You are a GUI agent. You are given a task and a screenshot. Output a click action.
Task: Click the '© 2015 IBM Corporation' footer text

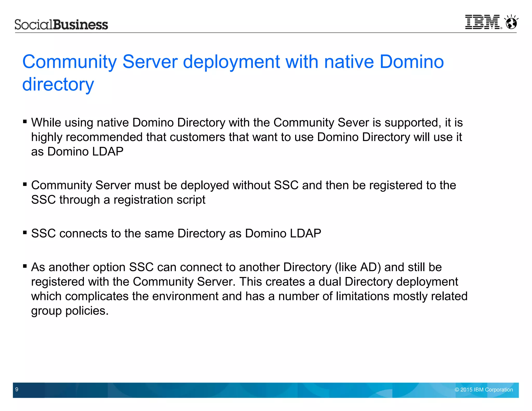484,389
